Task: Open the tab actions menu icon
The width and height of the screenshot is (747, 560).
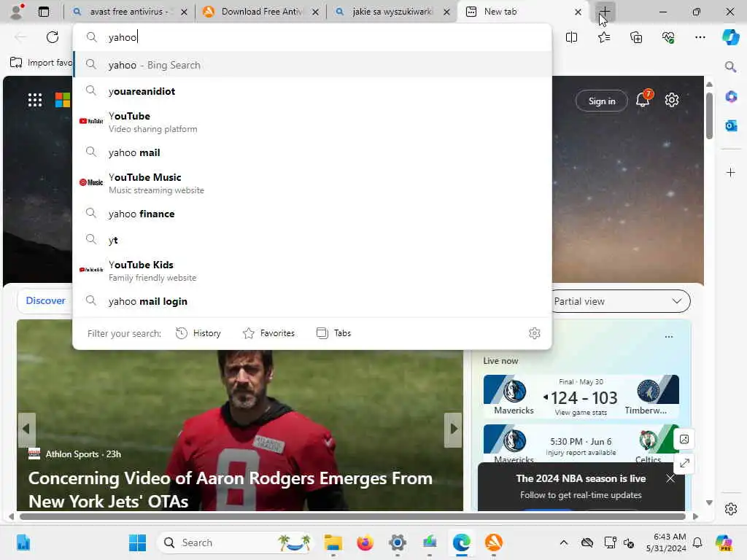Action: click(x=44, y=12)
